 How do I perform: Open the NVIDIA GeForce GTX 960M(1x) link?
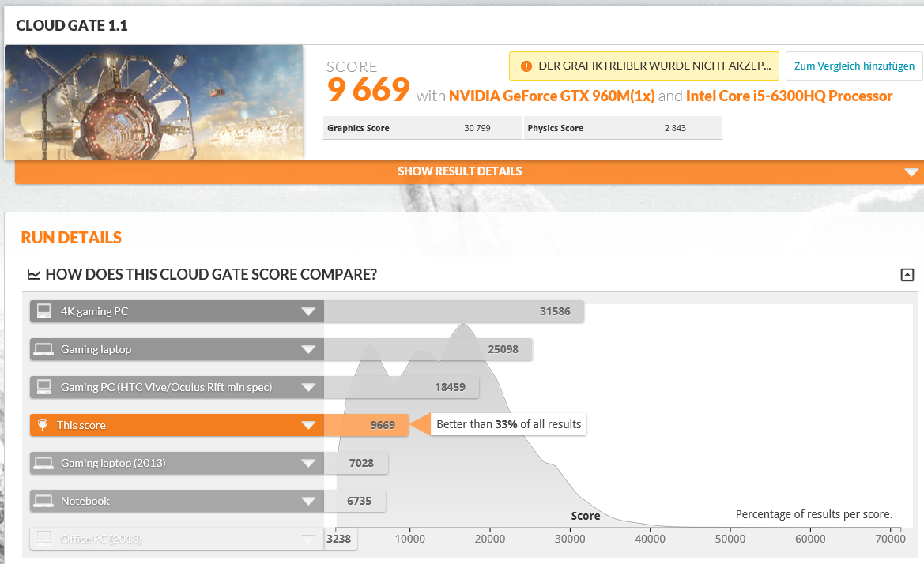[552, 96]
